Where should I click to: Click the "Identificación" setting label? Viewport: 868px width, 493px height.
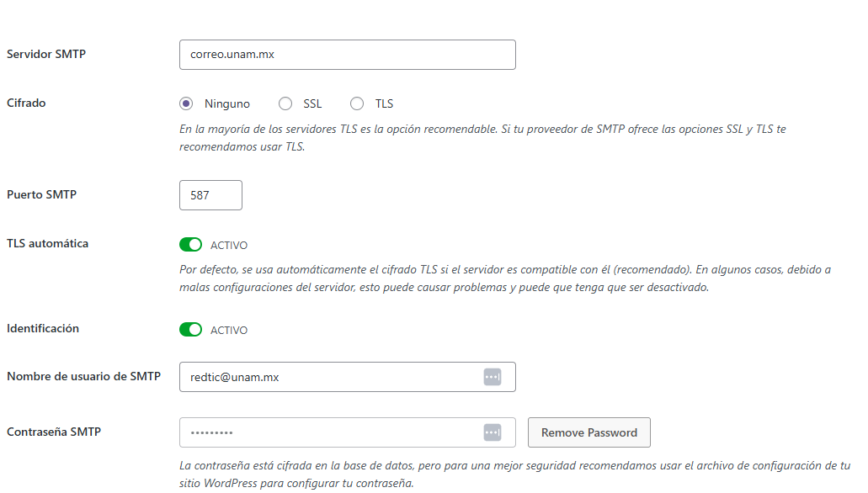point(43,329)
